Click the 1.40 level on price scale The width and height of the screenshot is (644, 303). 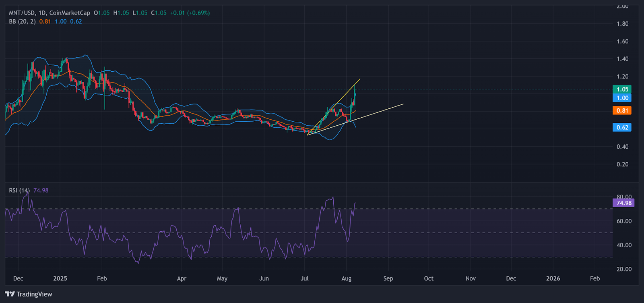(x=622, y=59)
